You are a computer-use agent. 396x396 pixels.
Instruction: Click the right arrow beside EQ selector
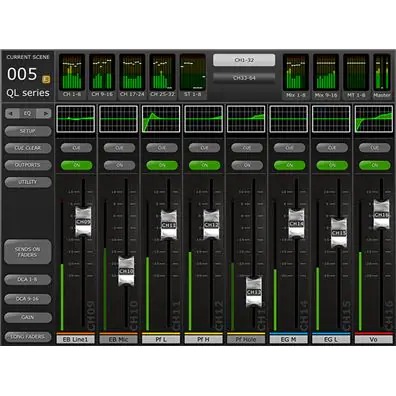[x=44, y=114]
